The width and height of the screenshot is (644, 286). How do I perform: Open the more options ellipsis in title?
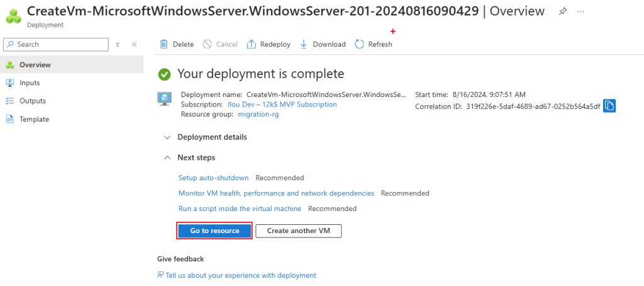point(580,12)
